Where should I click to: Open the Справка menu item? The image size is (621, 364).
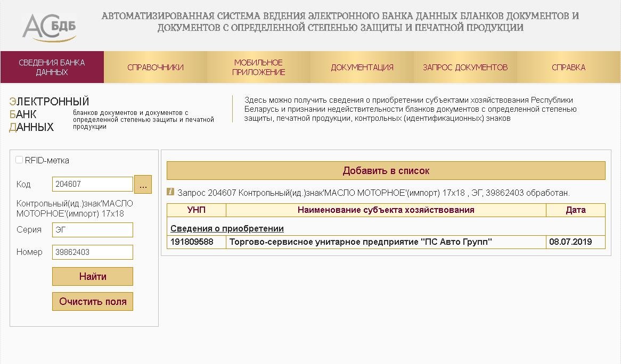[x=569, y=67]
